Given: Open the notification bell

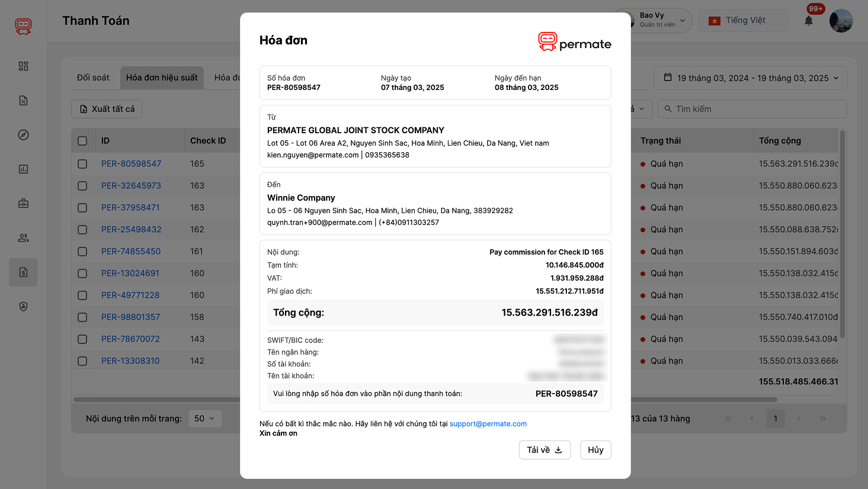Looking at the screenshot, I should pyautogui.click(x=809, y=21).
